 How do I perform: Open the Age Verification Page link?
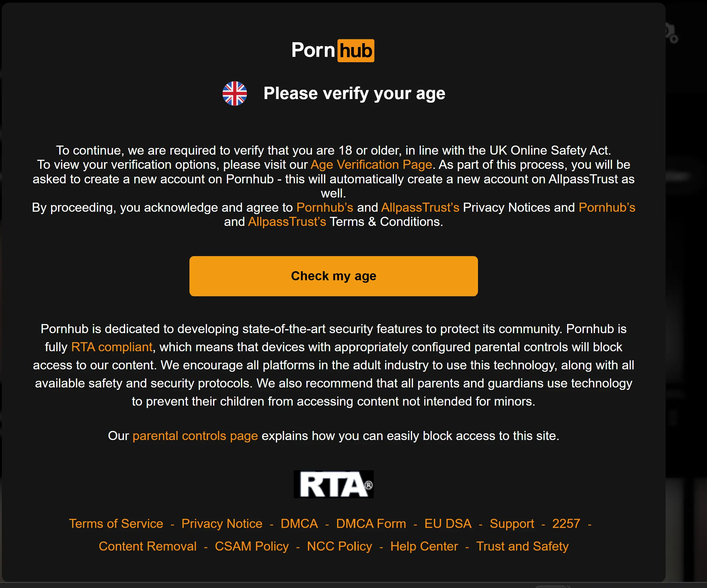click(x=370, y=165)
